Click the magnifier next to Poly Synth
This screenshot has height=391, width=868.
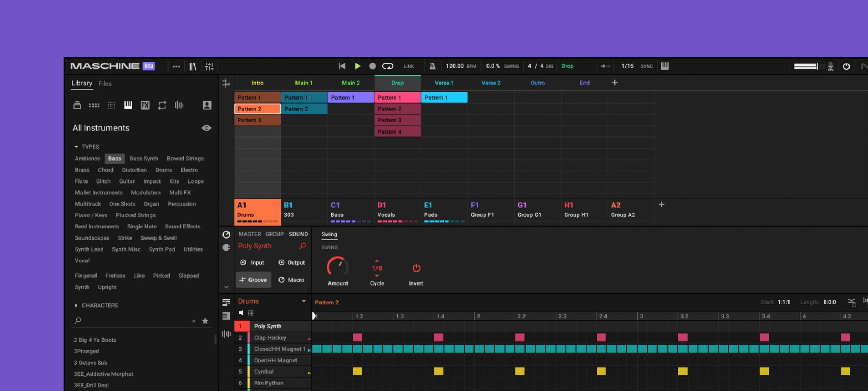click(302, 246)
